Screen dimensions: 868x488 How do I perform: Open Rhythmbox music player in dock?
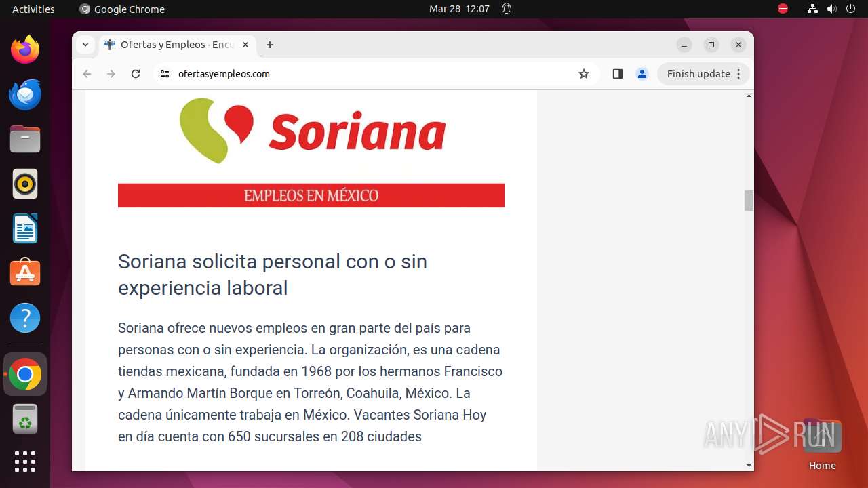point(25,184)
